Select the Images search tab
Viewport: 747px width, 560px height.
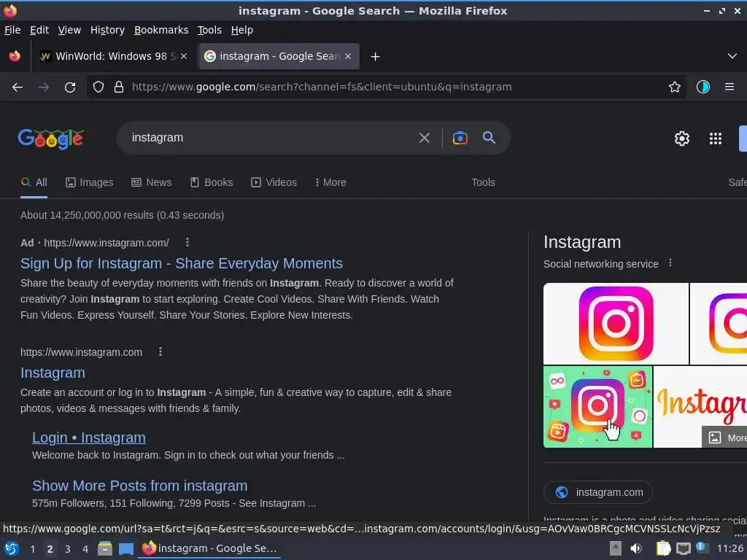(x=90, y=182)
